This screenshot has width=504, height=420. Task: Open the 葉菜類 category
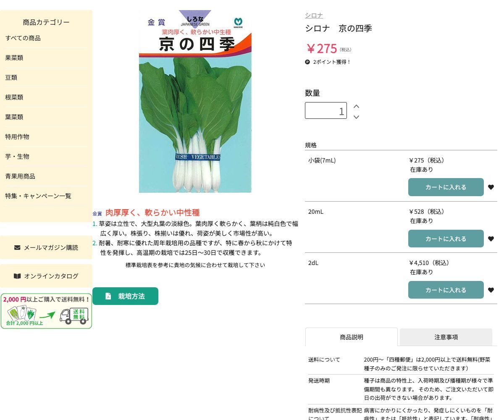click(x=14, y=117)
